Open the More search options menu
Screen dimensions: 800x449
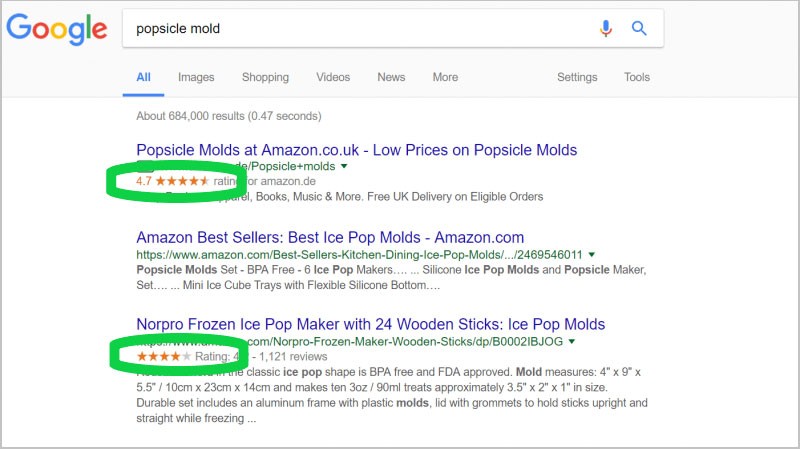click(x=445, y=77)
